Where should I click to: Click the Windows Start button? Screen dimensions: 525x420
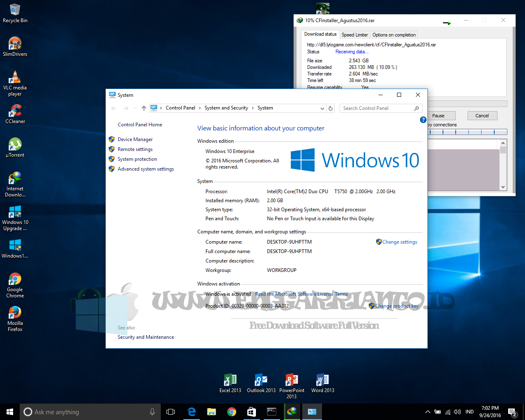(10, 412)
